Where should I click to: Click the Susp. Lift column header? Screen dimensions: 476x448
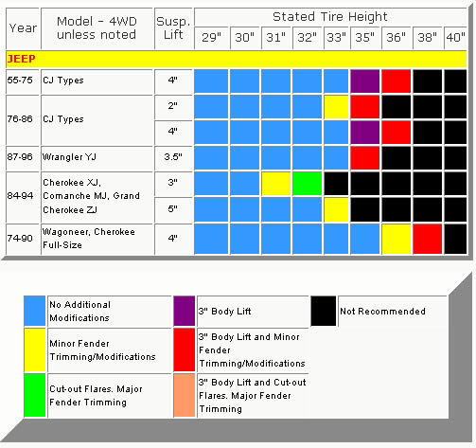tap(173, 28)
